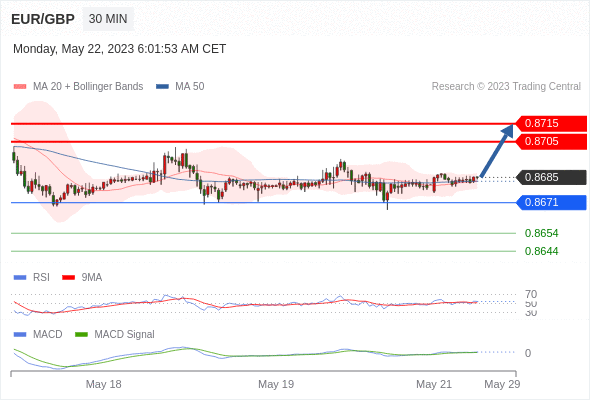Toggle the RSI legend entry
This screenshot has width=590, height=400.
pyautogui.click(x=32, y=277)
